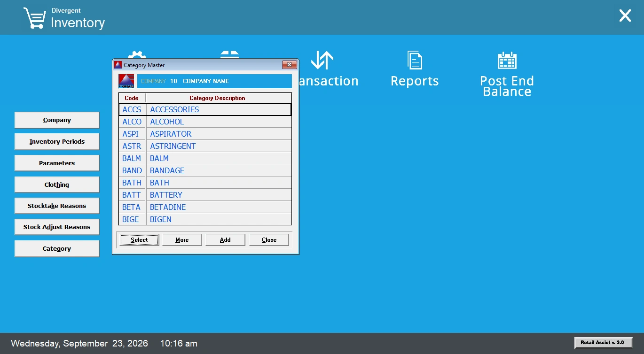Select the ALCOHOL category row
This screenshot has height=354, width=644.
click(205, 122)
